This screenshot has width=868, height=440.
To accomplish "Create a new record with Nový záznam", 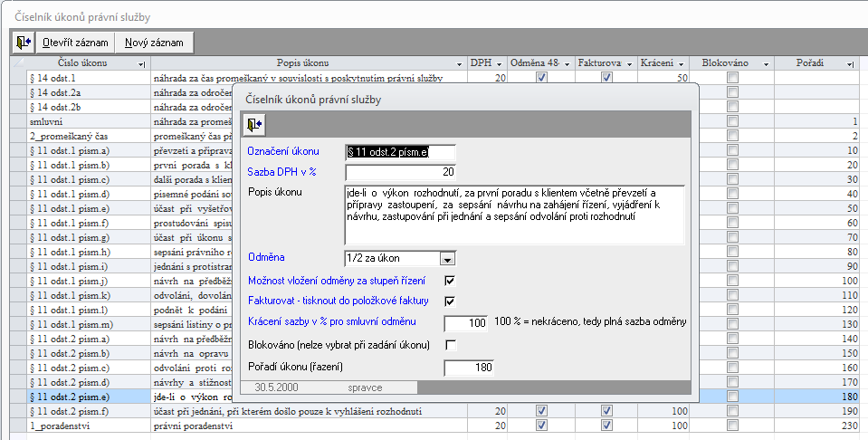I will [154, 43].
